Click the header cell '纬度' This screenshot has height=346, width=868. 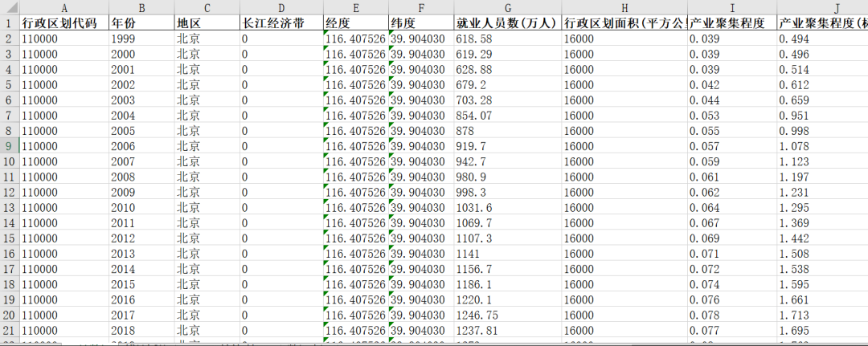420,23
